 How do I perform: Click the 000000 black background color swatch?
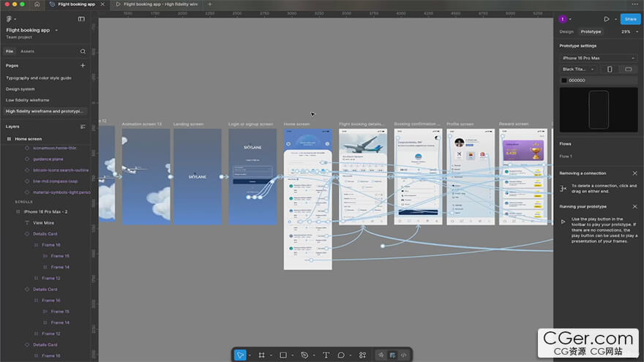click(x=563, y=80)
